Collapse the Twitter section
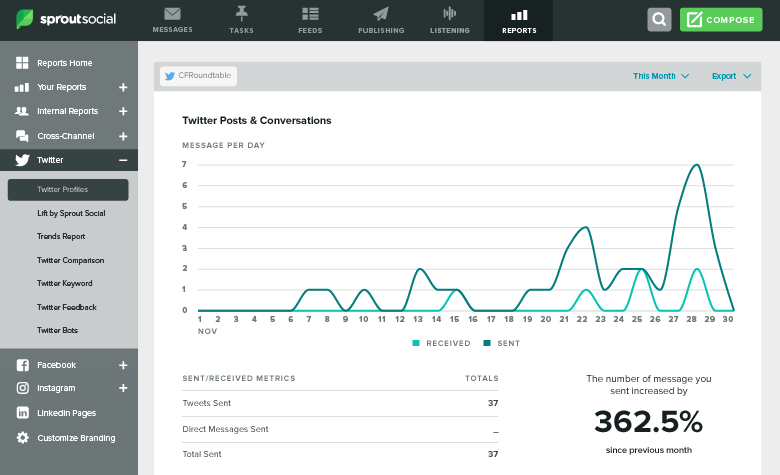The width and height of the screenshot is (780, 475). click(x=123, y=160)
